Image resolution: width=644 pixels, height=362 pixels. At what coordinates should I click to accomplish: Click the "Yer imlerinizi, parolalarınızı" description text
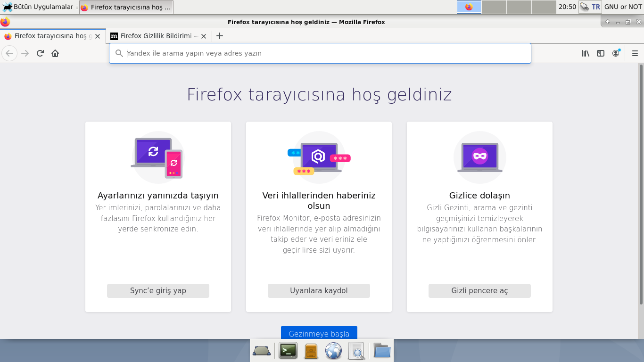point(158,218)
